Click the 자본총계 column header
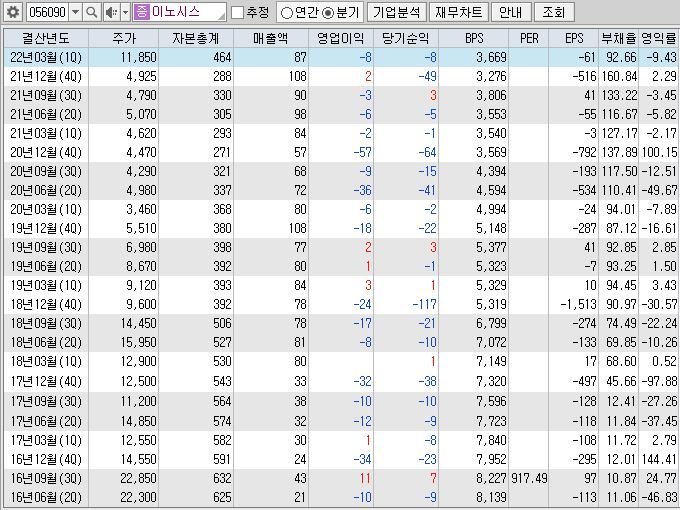 196,38
